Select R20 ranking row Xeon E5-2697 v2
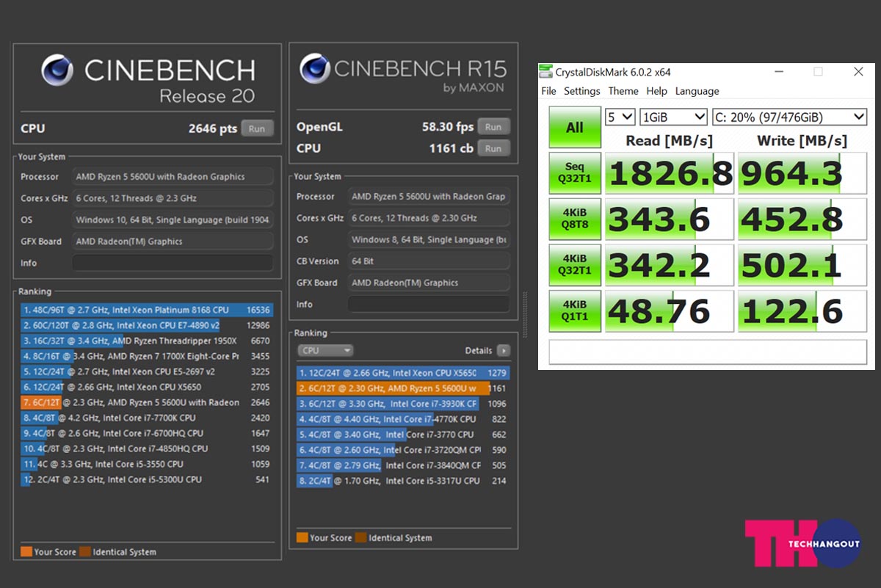 pos(147,371)
